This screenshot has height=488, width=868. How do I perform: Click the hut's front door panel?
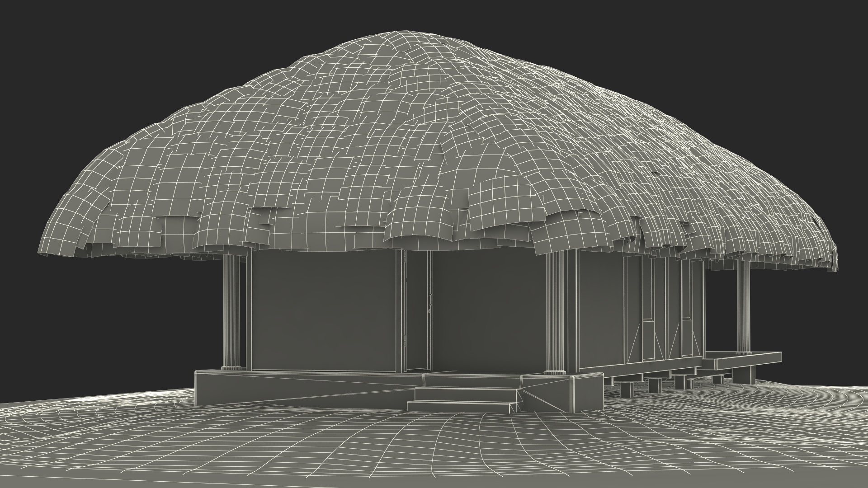tap(416, 311)
